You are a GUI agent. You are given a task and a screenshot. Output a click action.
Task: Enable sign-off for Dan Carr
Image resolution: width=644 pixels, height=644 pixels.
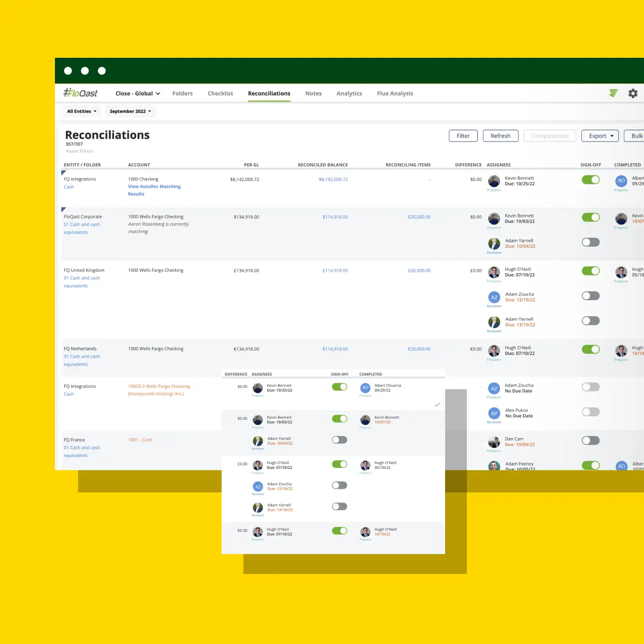(590, 441)
